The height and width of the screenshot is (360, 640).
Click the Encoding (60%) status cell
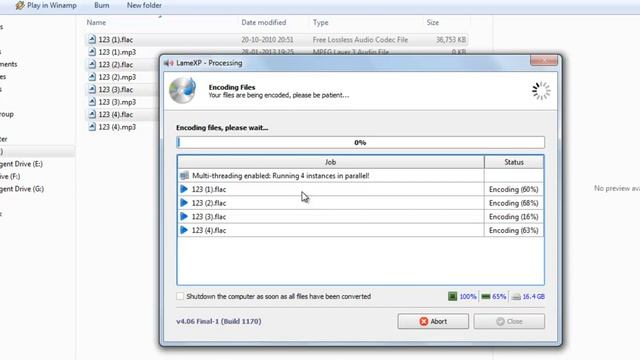click(513, 189)
